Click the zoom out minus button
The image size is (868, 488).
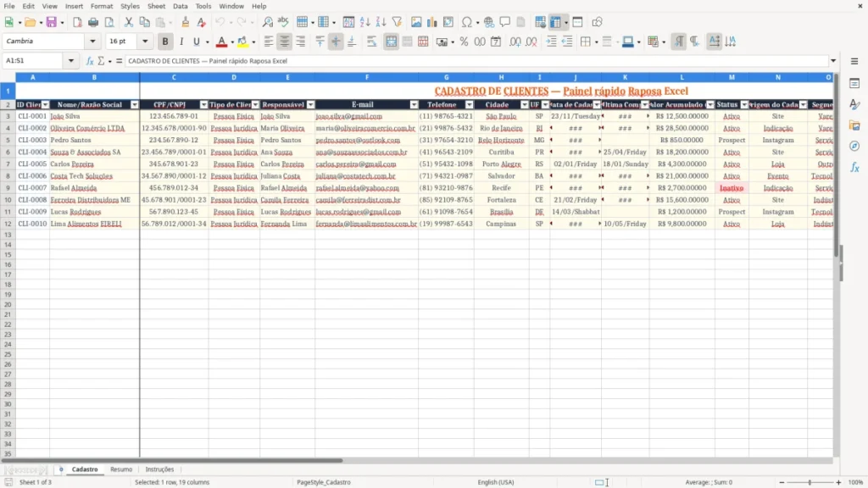click(x=782, y=482)
